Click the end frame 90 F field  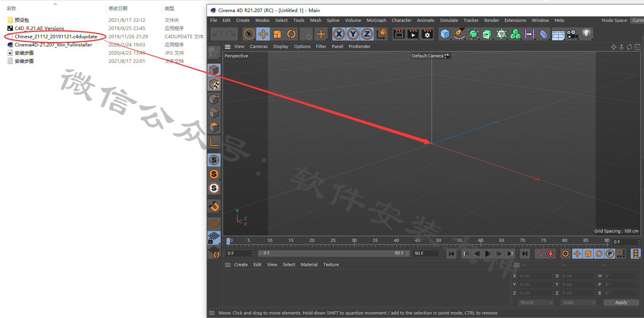tap(428, 253)
